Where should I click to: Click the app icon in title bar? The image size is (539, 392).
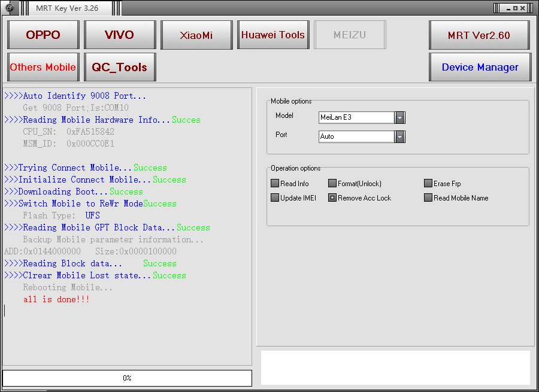pyautogui.click(x=10, y=8)
